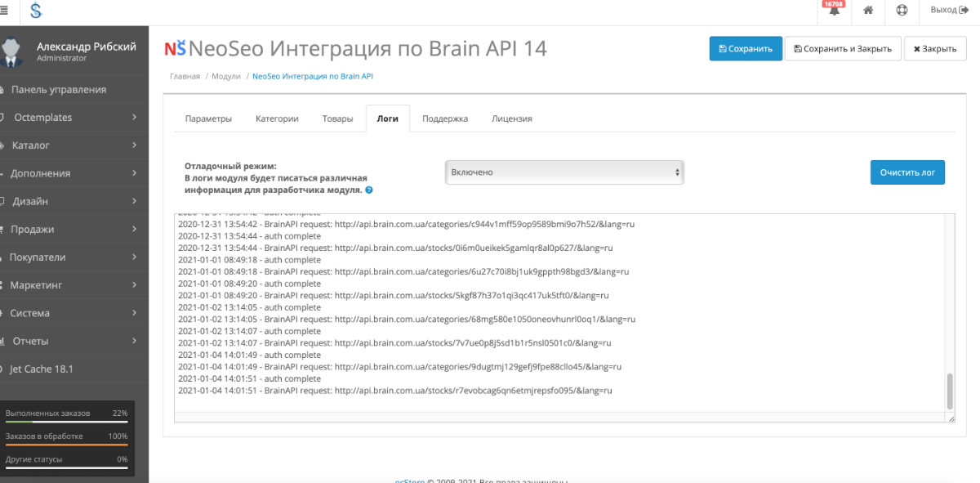The width and height of the screenshot is (980, 483).
Task: Expand the Дизайн sidebar chevron
Action: (134, 201)
